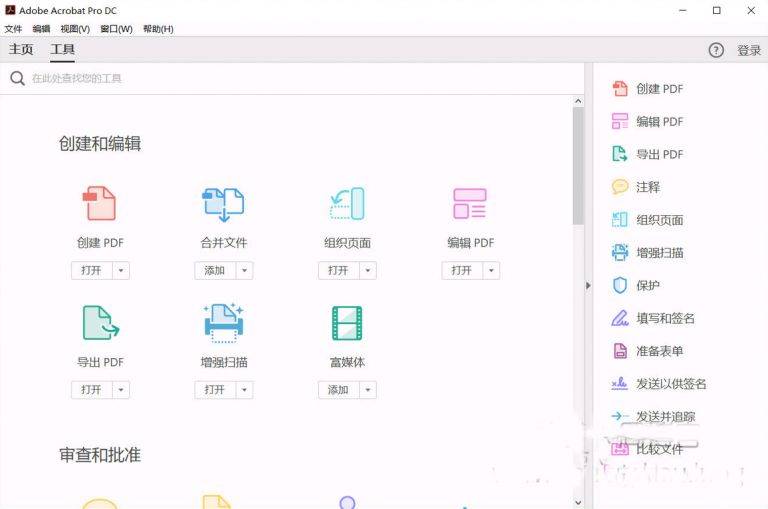
Task: Click the Adobe Acrobat logo in title bar
Action: [10, 10]
